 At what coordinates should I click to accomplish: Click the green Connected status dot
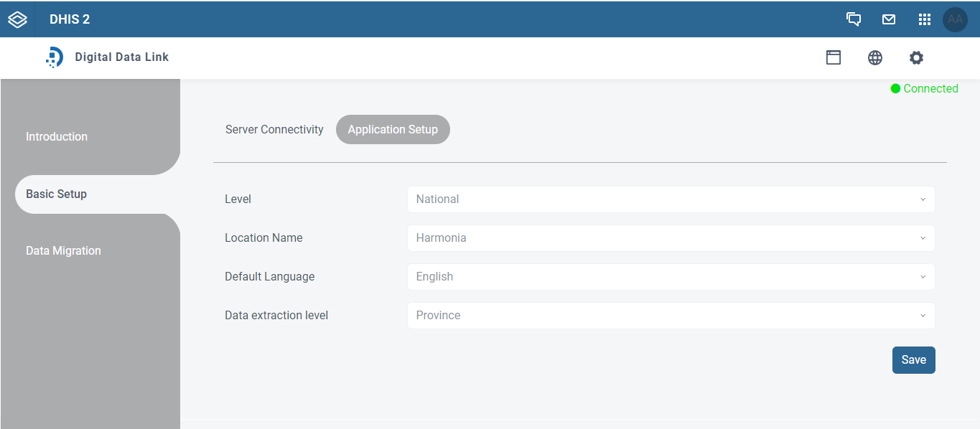click(895, 89)
